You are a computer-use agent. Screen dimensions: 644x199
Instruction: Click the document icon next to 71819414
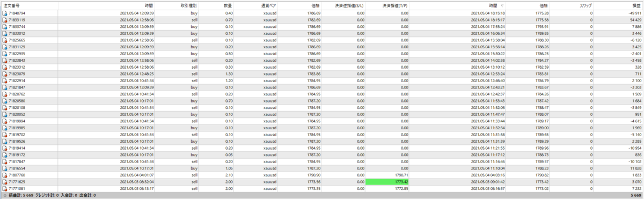(5, 148)
